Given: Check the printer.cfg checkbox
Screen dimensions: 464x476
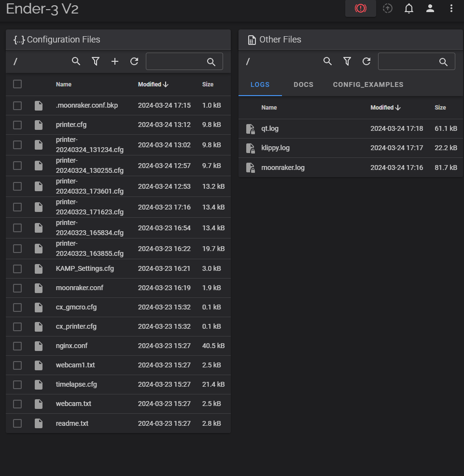Looking at the screenshot, I should (17, 125).
